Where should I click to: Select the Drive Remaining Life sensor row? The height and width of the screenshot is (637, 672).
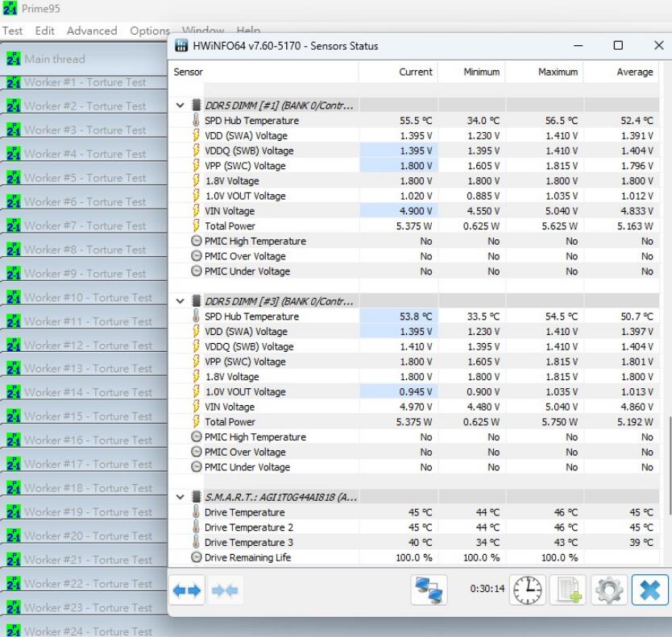(x=247, y=557)
